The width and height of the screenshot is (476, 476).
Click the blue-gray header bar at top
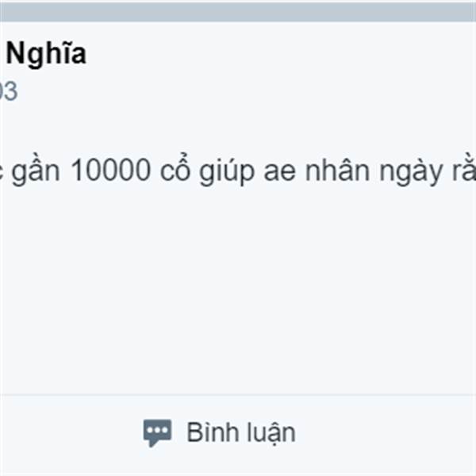[x=238, y=11]
